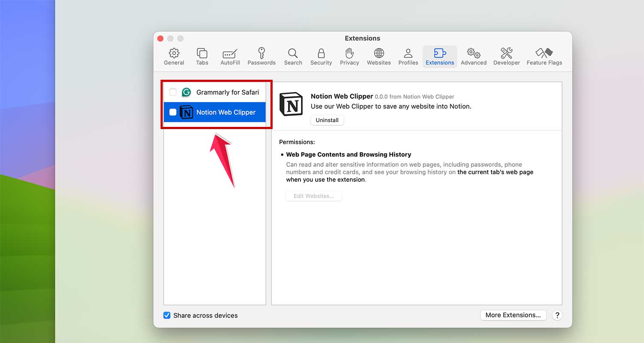The width and height of the screenshot is (644, 343).
Task: Switch to the Extensions tab
Action: pyautogui.click(x=440, y=56)
